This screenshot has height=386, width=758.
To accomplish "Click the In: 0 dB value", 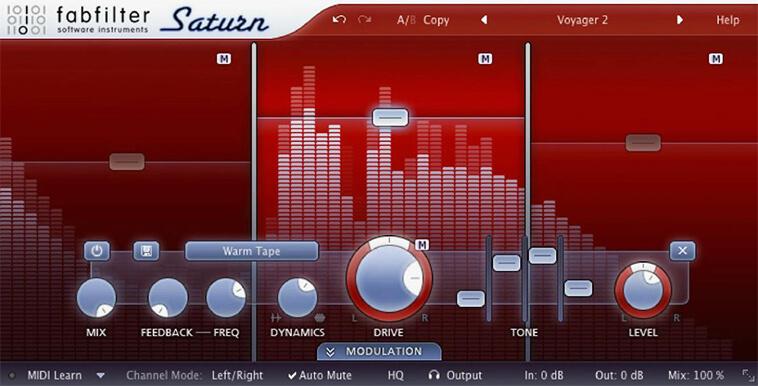I will pos(544,375).
